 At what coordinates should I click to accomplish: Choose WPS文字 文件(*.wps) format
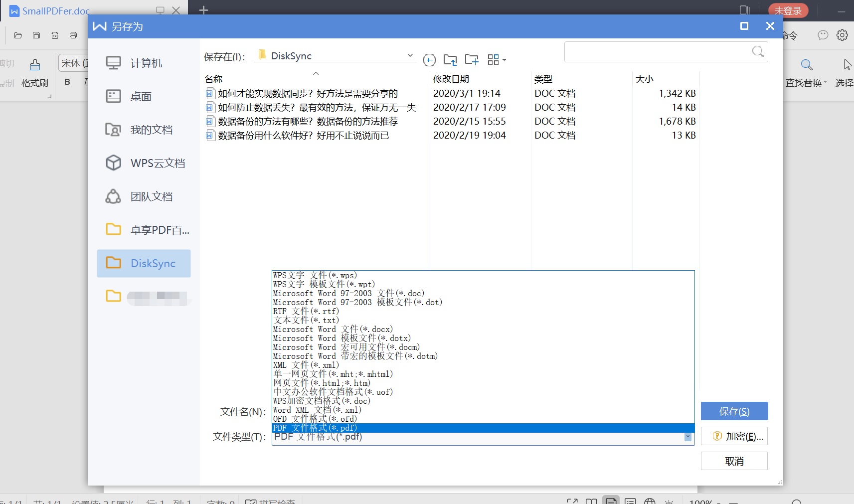tap(483, 275)
